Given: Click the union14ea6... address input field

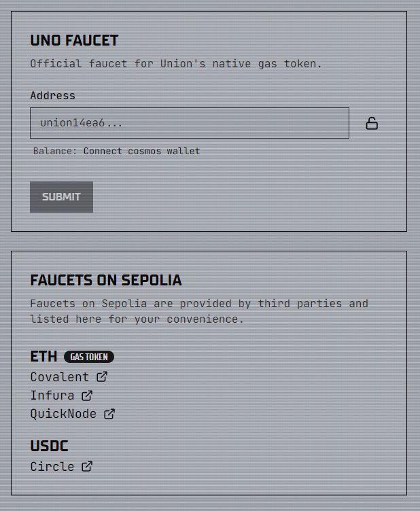Looking at the screenshot, I should [189, 123].
